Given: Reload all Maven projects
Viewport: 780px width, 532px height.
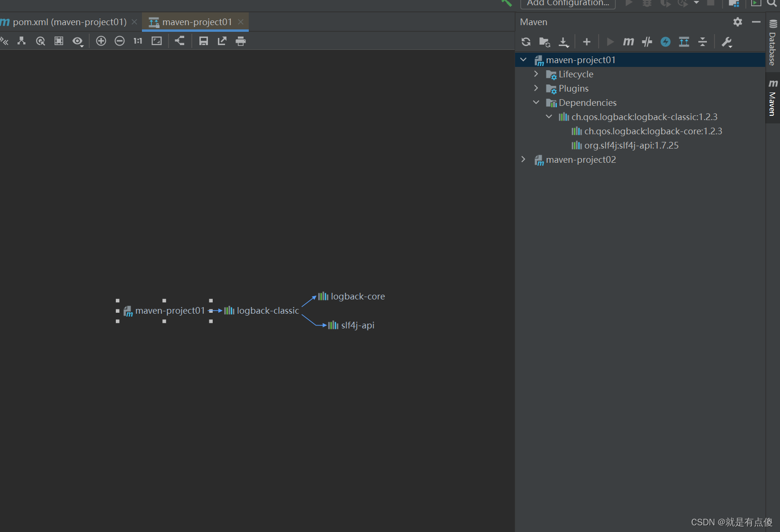Looking at the screenshot, I should pos(526,42).
